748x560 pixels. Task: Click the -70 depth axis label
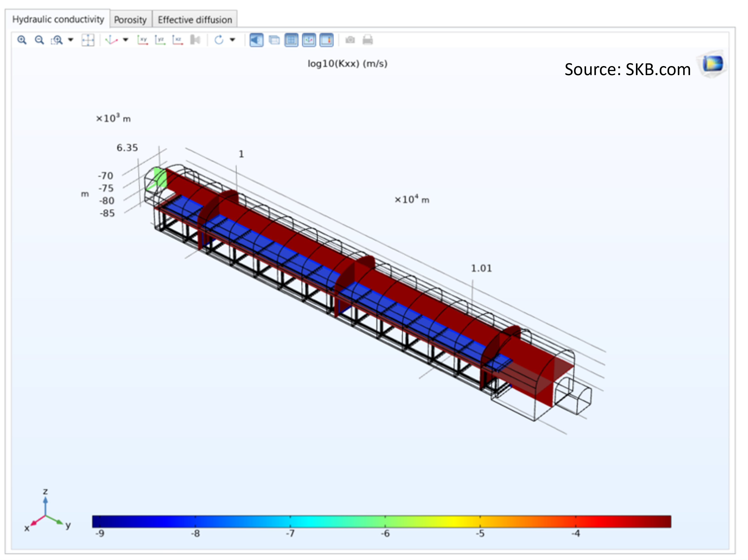coord(105,176)
